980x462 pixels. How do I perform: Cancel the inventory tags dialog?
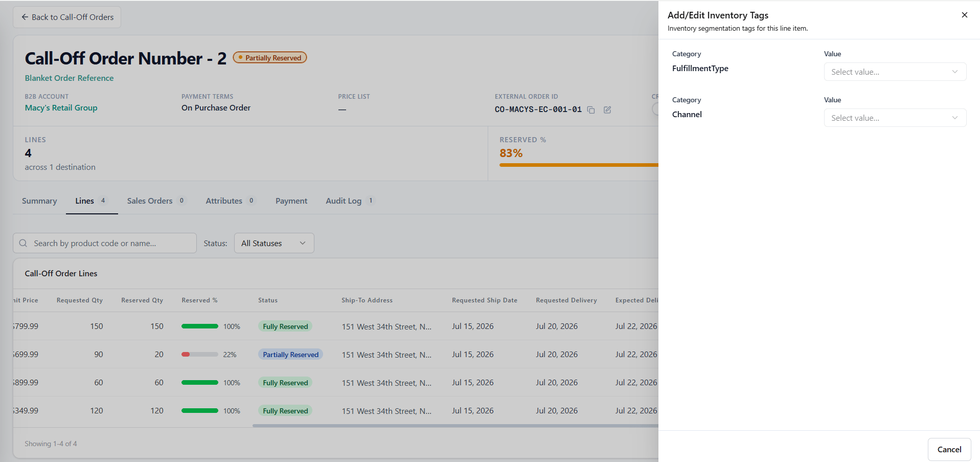tap(949, 449)
